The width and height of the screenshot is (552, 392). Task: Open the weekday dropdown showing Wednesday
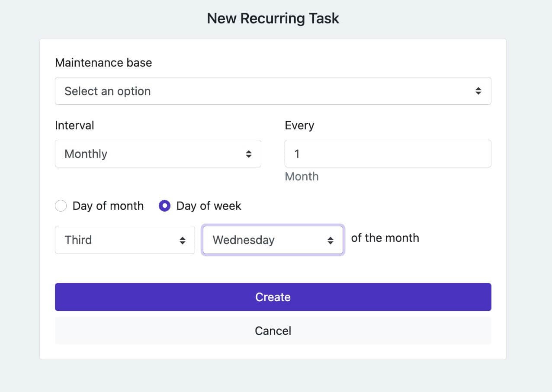(273, 240)
